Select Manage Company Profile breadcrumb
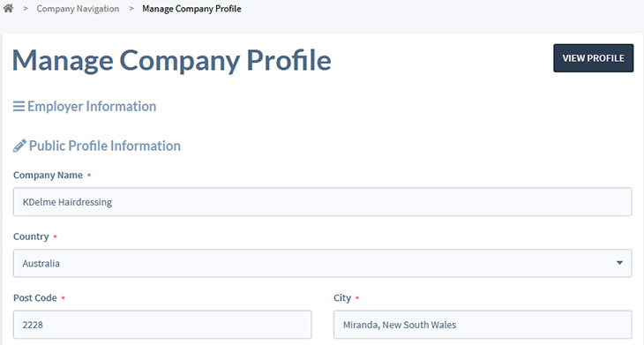 tap(191, 9)
